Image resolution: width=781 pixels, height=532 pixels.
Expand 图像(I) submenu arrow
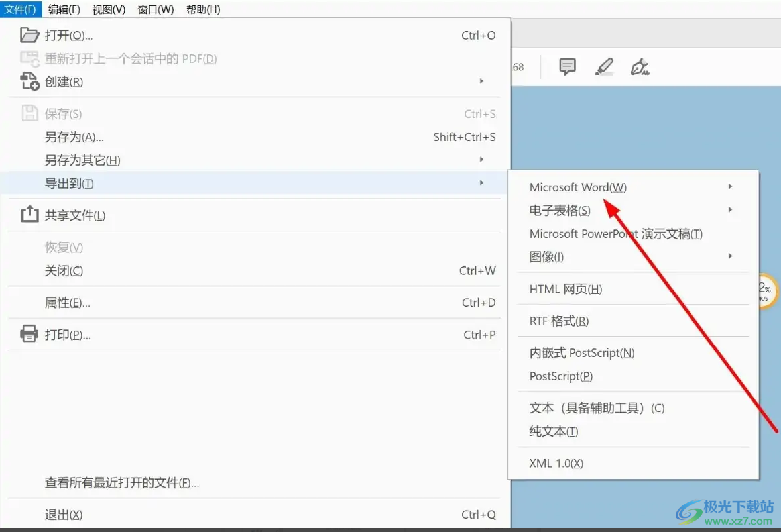point(730,256)
